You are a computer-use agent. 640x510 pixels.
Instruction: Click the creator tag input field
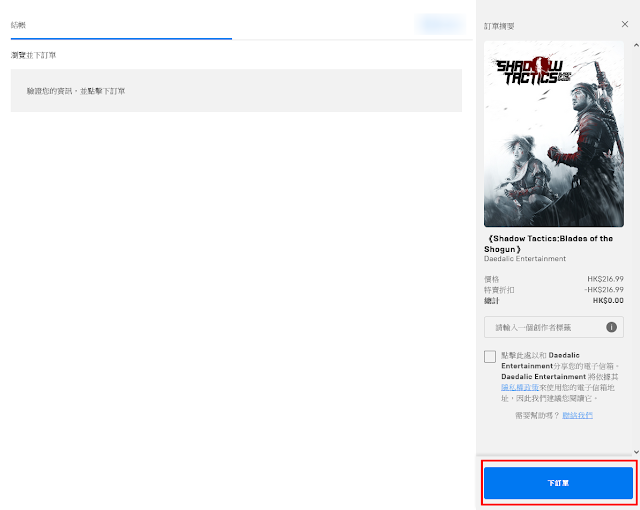pyautogui.click(x=553, y=327)
